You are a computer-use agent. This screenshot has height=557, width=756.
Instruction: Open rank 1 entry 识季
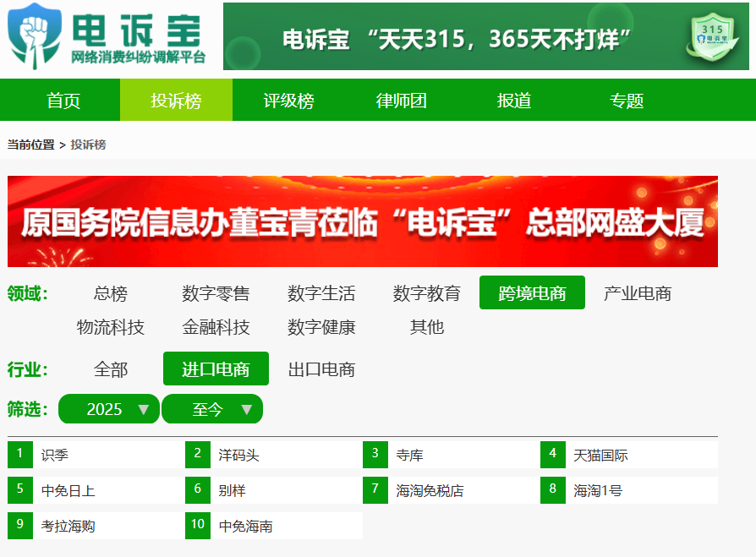pos(96,455)
